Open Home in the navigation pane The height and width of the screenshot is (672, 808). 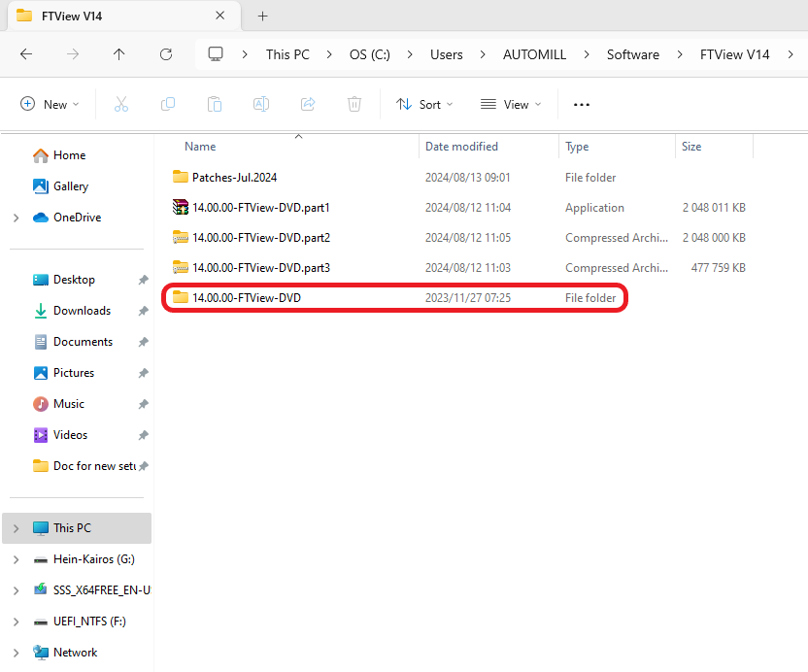click(70, 155)
